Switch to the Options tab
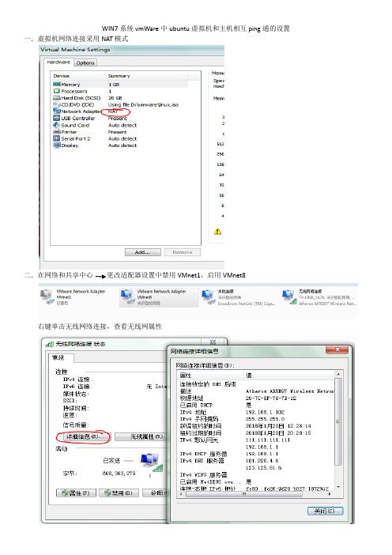The width and height of the screenshot is (392, 555). click(x=85, y=62)
